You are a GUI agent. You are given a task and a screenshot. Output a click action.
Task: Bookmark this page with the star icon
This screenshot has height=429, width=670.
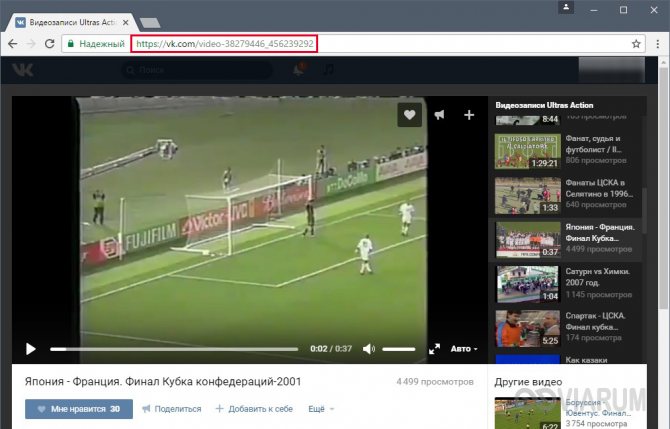point(636,44)
